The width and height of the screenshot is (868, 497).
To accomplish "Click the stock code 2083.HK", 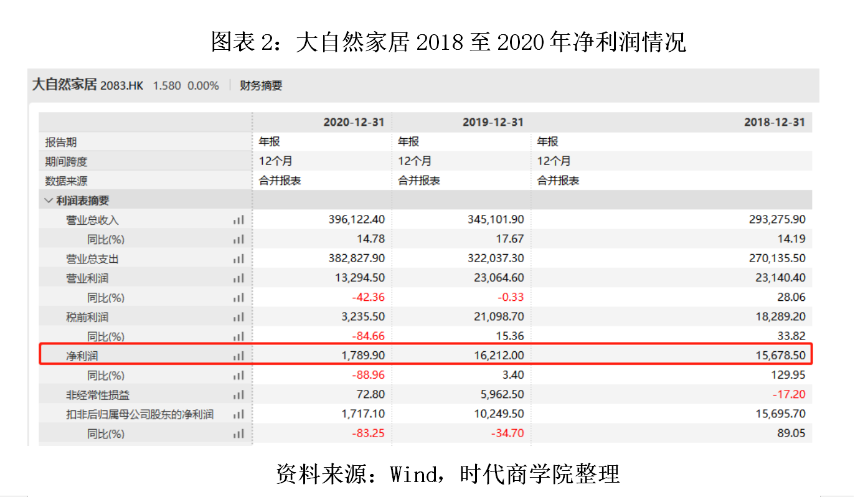I will point(121,86).
